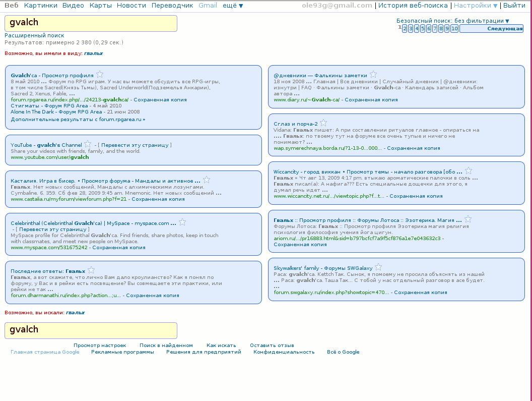
Task: Star the Форумы Лотоса profile result
Action: point(468,219)
